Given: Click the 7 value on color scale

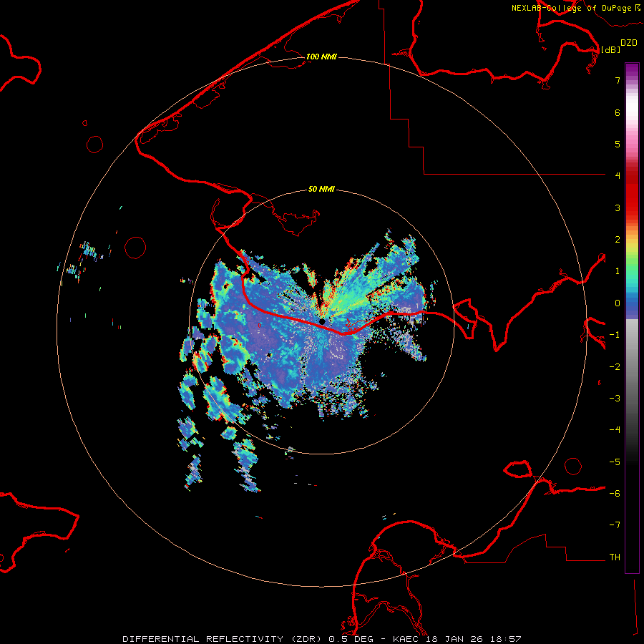Looking at the screenshot, I should tap(618, 80).
